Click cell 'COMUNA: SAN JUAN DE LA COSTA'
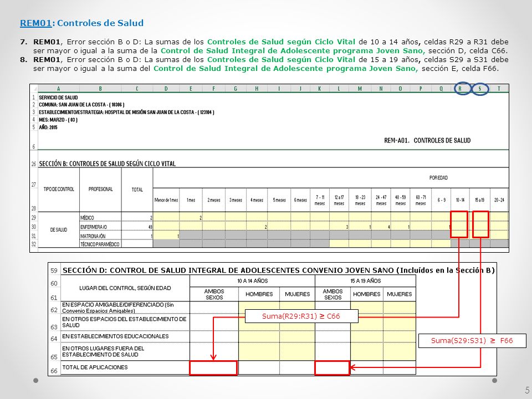The image size is (532, 399). coord(82,105)
